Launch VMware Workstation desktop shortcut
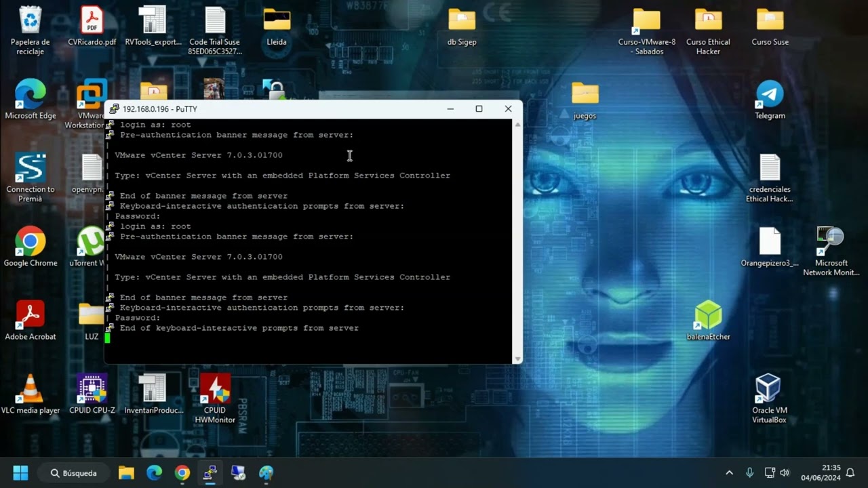The image size is (868, 488). point(91,102)
